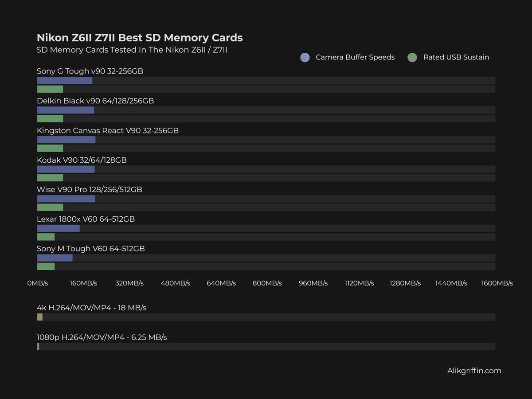
Task: Select the blue buffer bar for Wise V90 Pro
Action: (66, 199)
